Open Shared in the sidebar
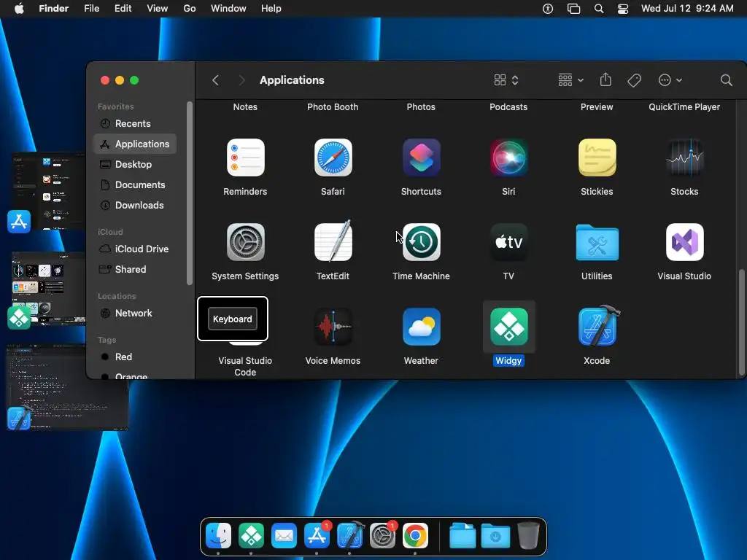The image size is (747, 560). click(x=135, y=270)
